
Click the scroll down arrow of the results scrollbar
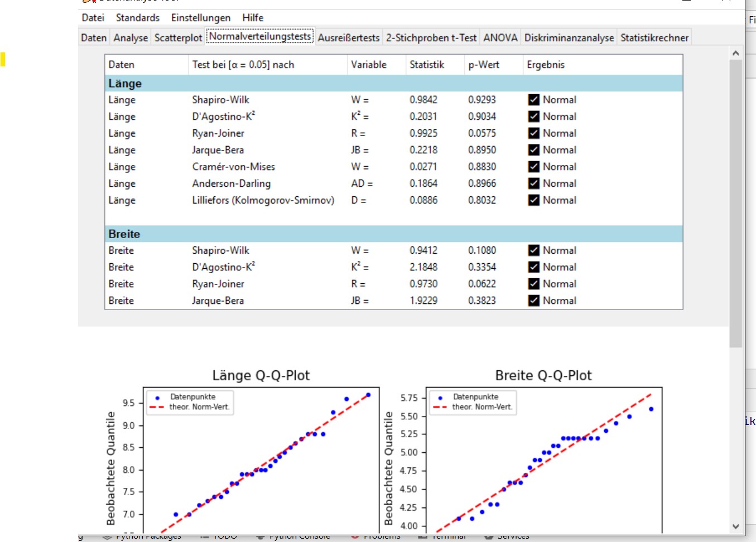pyautogui.click(x=735, y=526)
